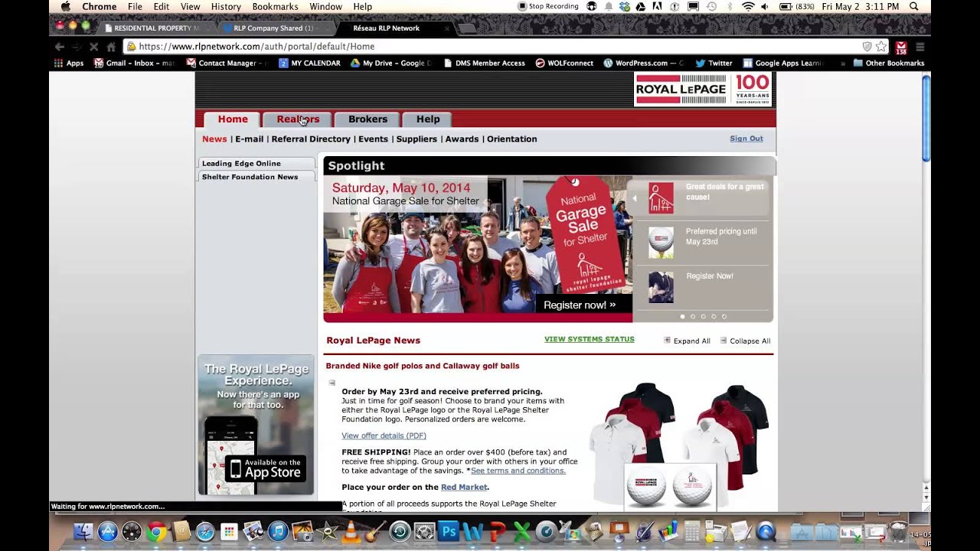Show hidden bookmarks overflow chevron
Viewport: 980px width, 551px height.
tap(843, 64)
